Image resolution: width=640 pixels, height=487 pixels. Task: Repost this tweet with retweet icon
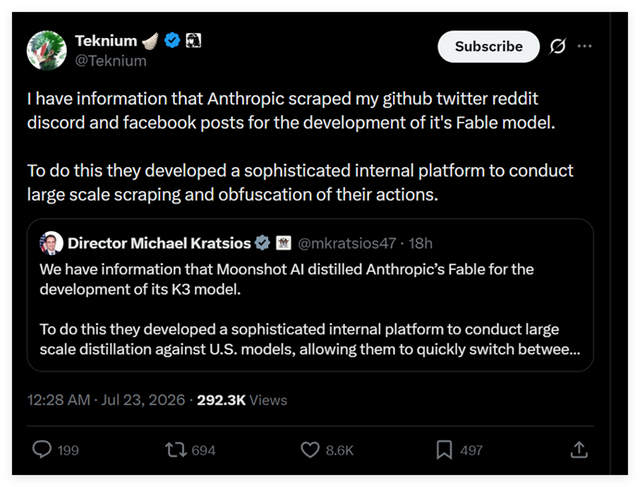click(176, 450)
